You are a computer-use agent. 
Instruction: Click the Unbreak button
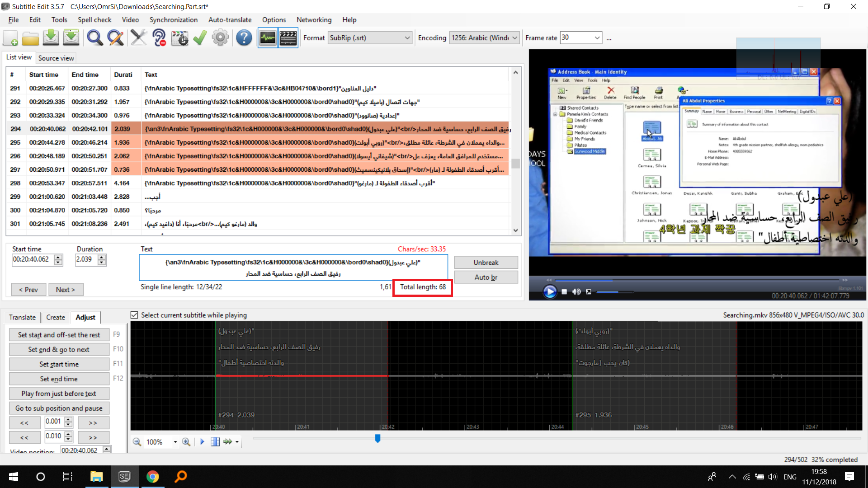486,263
